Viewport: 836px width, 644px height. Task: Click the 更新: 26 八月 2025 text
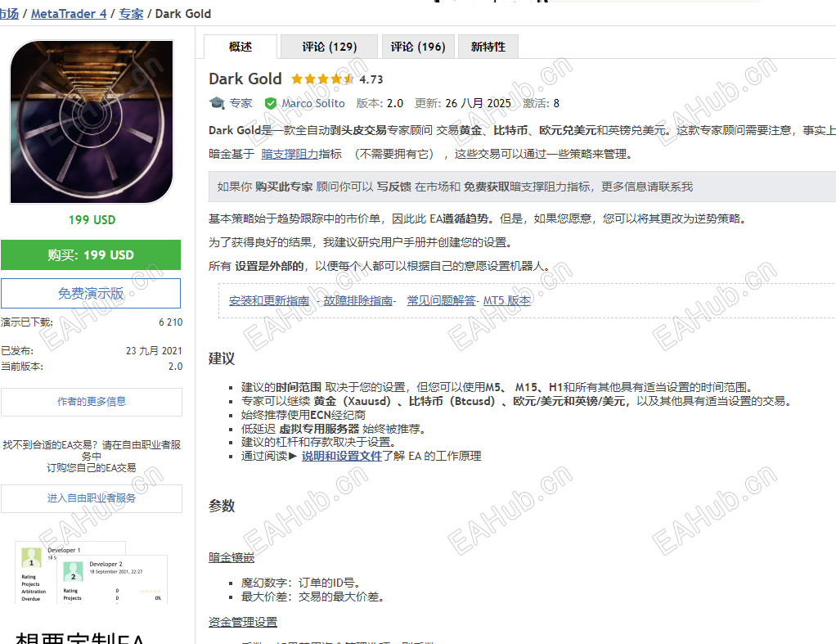[x=463, y=103]
